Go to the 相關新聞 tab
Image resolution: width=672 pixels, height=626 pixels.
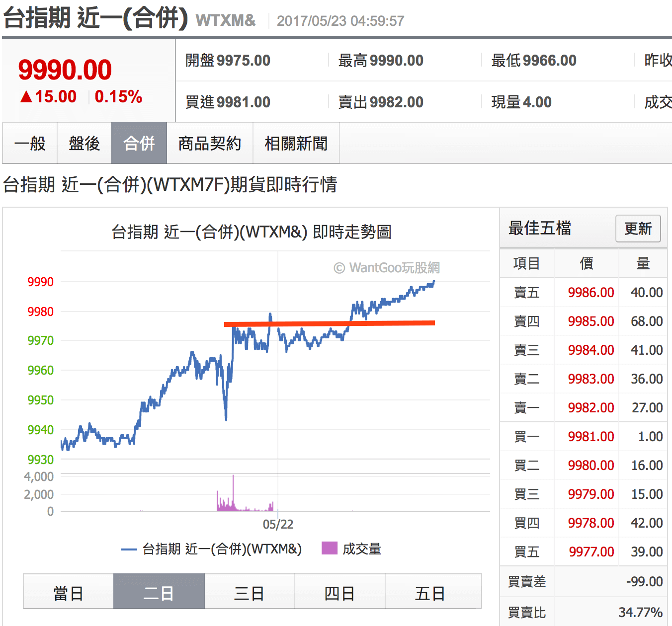[x=296, y=144]
